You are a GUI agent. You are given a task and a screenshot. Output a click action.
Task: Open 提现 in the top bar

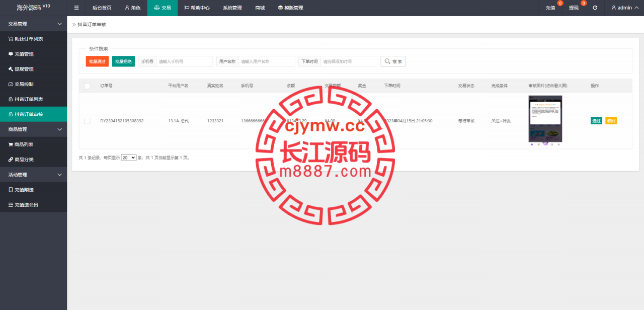[574, 8]
